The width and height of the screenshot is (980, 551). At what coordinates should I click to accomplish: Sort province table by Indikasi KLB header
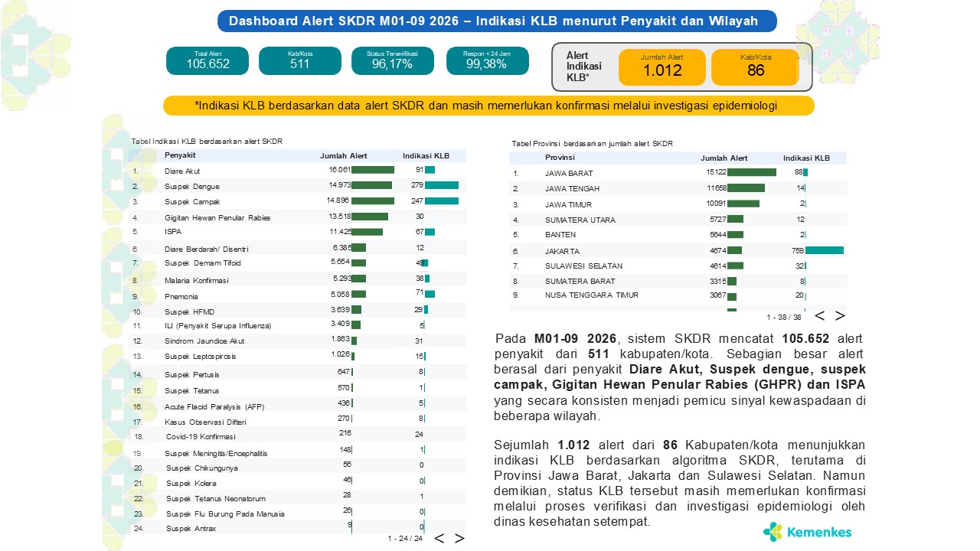(x=806, y=158)
